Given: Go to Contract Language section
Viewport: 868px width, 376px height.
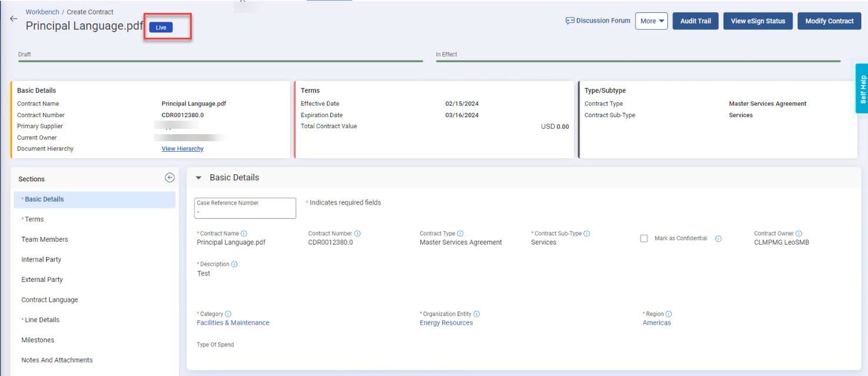Looking at the screenshot, I should (x=49, y=300).
